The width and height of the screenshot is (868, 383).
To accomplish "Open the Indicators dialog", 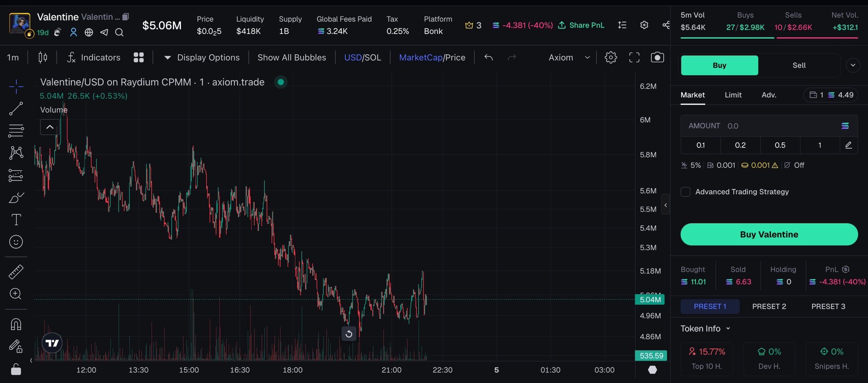I will coord(94,58).
